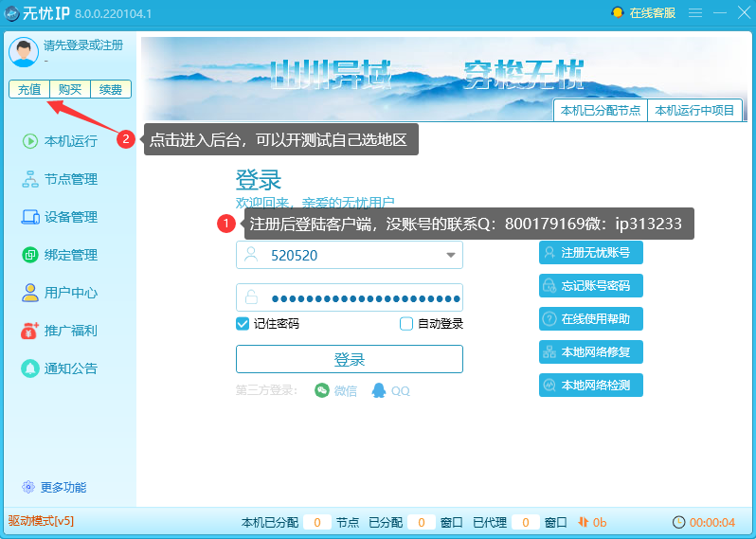Viewport: 756px width, 539px height.
Task: Click the 无忧IP logo icon in title bar
Action: [x=11, y=13]
